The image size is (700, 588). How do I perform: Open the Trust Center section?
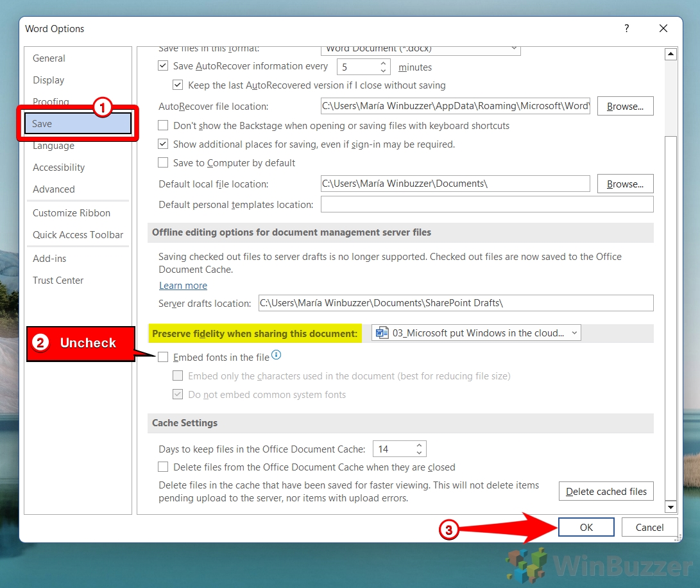[58, 281]
